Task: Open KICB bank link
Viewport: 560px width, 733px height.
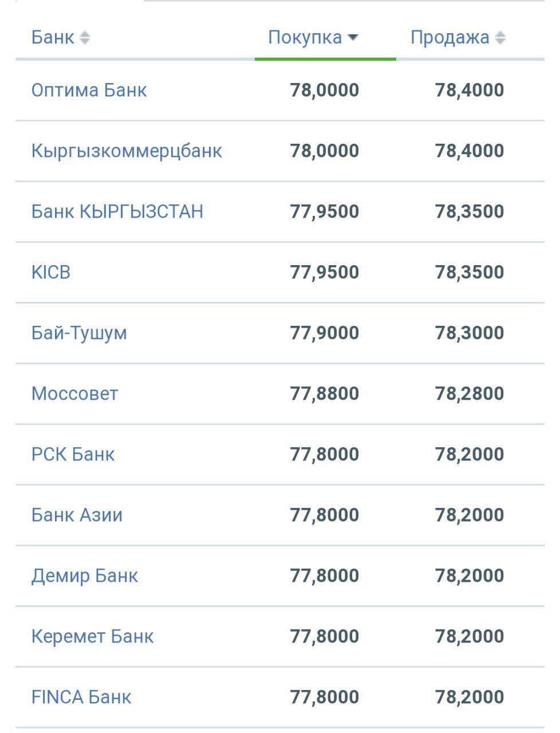Action: (51, 273)
